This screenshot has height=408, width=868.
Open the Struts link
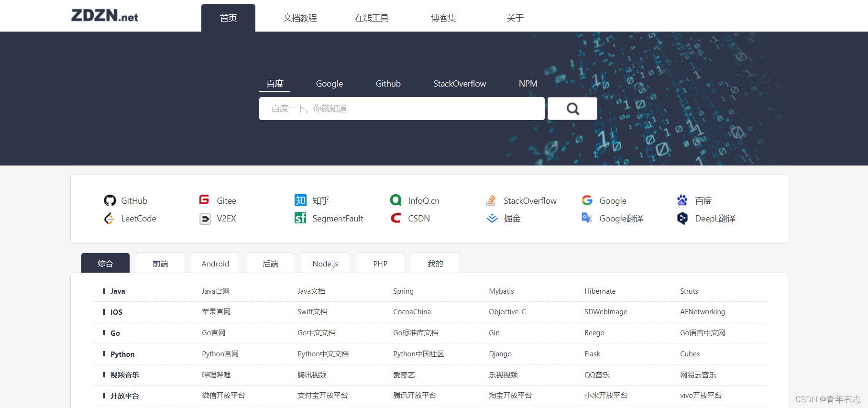(x=689, y=291)
